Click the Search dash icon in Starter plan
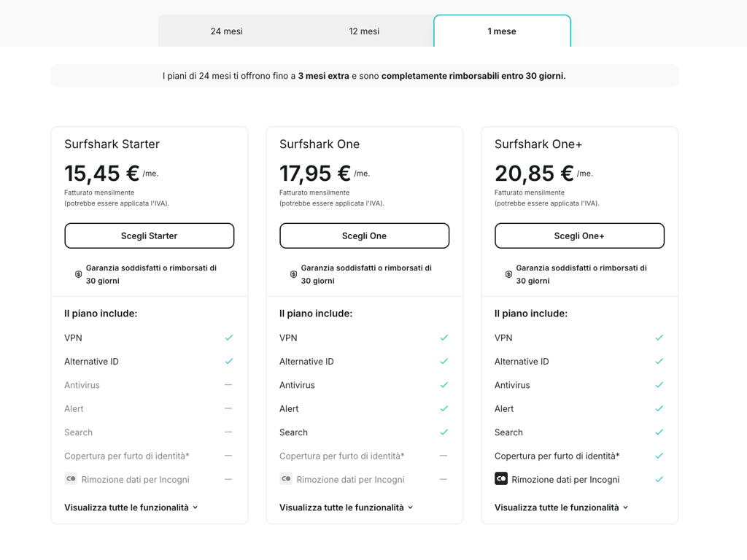 [228, 432]
